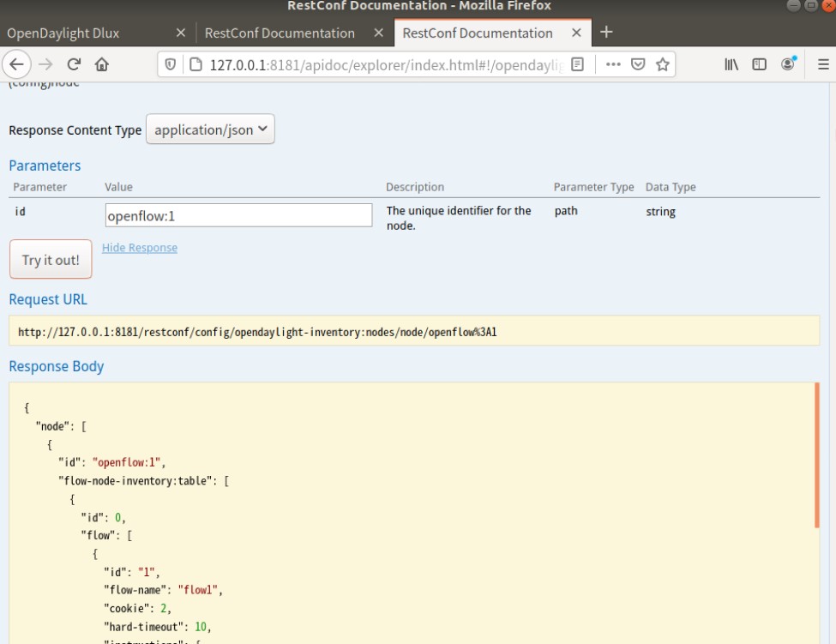Click the Response Body vertical scrollbar

816,454
